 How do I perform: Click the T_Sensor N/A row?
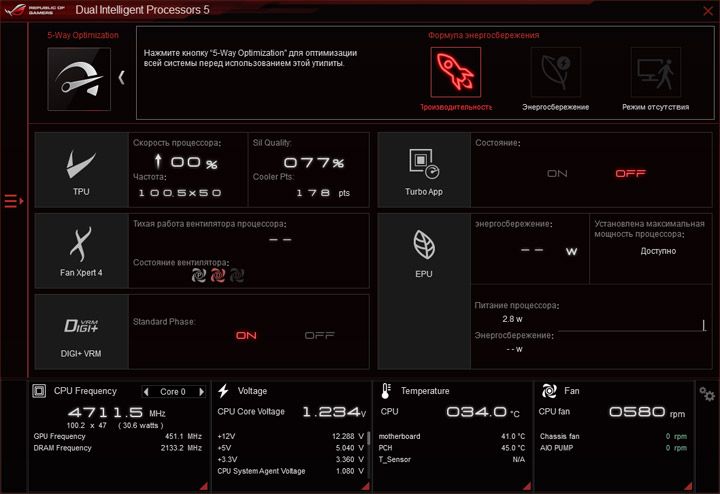click(x=452, y=460)
